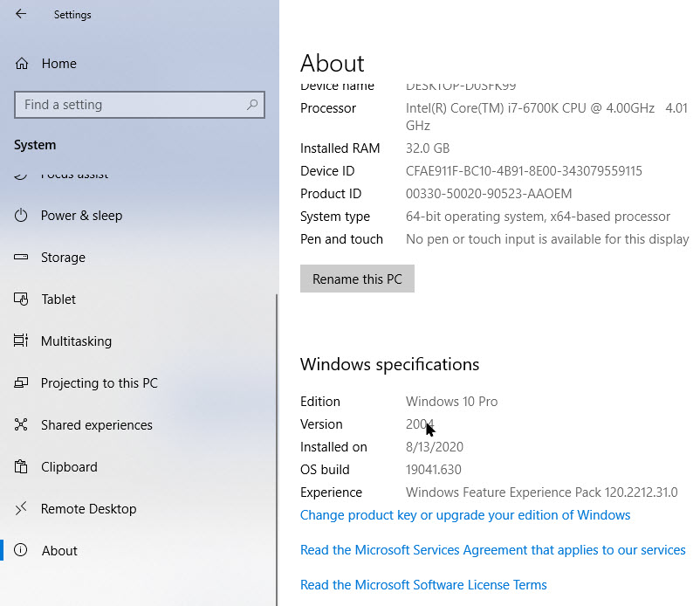This screenshot has height=606, width=700.
Task: Open Remote Desktop settings
Action: (x=88, y=509)
